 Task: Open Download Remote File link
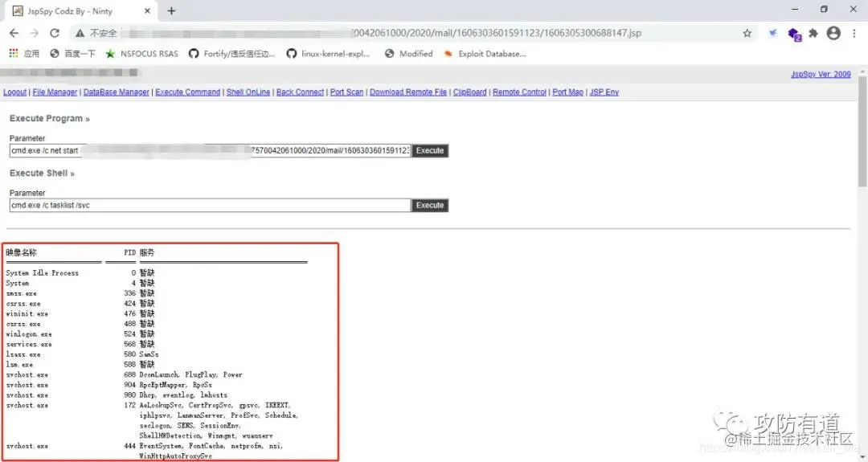tap(408, 92)
